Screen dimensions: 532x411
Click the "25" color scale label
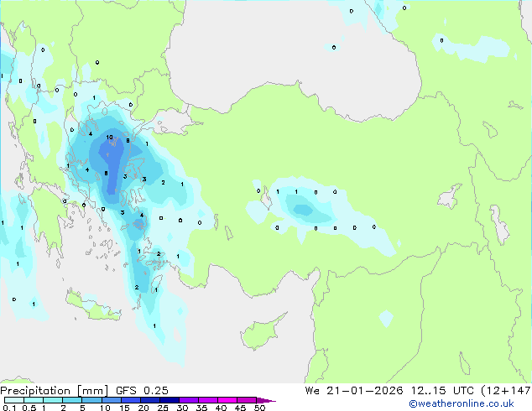pos(163,408)
